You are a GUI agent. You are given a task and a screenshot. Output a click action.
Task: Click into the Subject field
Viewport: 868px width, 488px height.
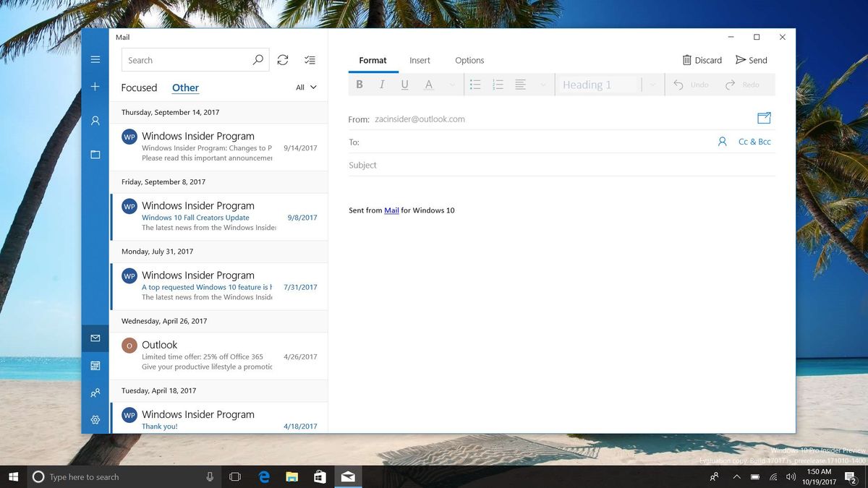pos(561,165)
